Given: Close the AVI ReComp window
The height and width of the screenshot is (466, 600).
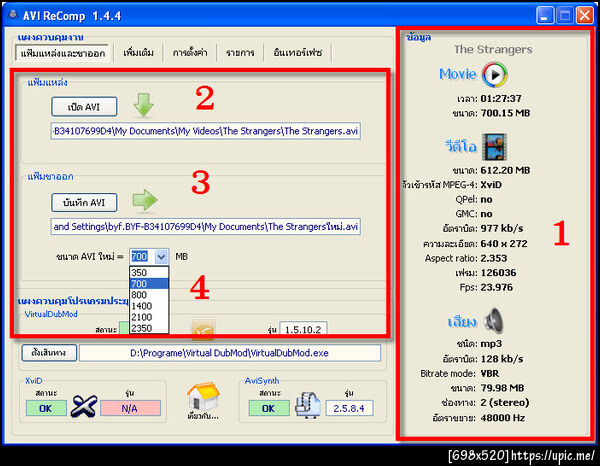Looking at the screenshot, I should (585, 15).
